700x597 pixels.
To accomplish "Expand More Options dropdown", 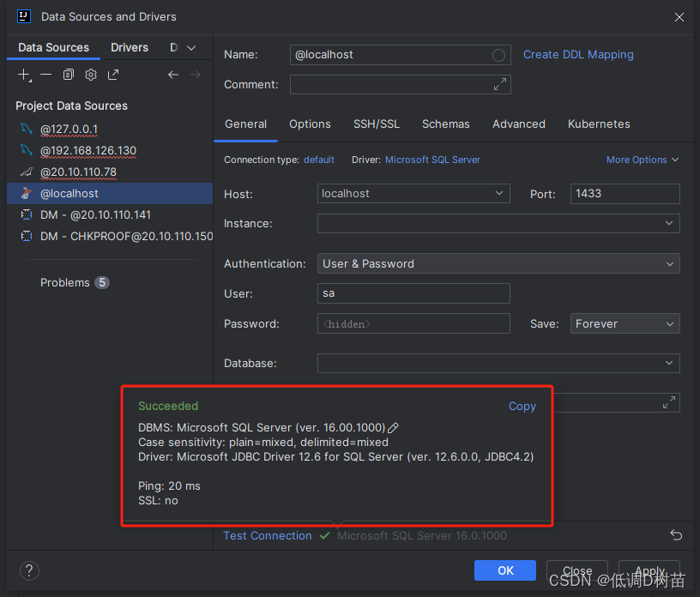I will 643,160.
